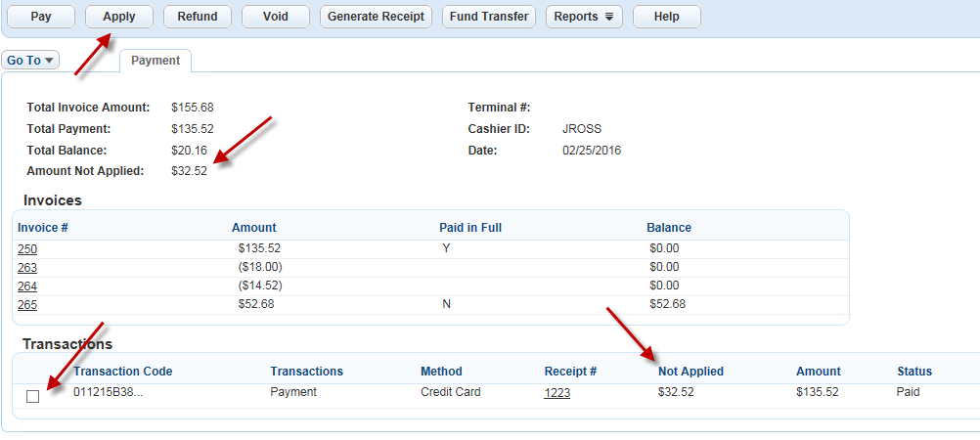This screenshot has width=980, height=440.
Task: Select the Void button
Action: (x=276, y=17)
